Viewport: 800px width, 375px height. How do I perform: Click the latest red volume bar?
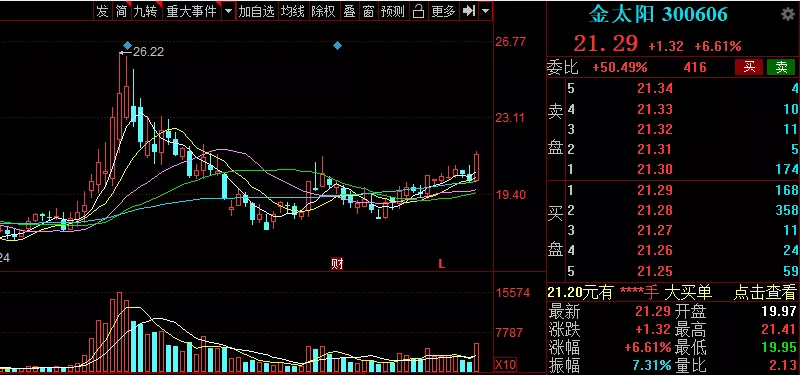pyautogui.click(x=477, y=357)
